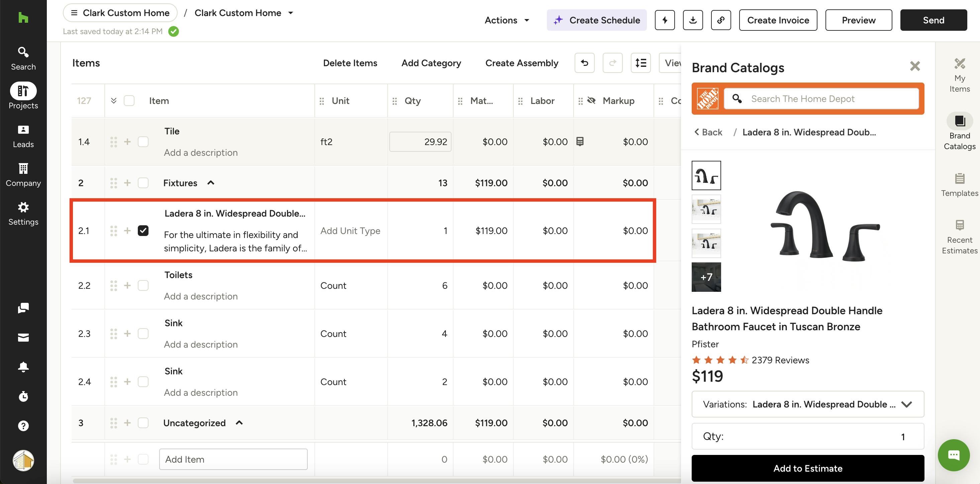Close the Brand Catalogs panel
The height and width of the screenshot is (484, 980).
(915, 66)
